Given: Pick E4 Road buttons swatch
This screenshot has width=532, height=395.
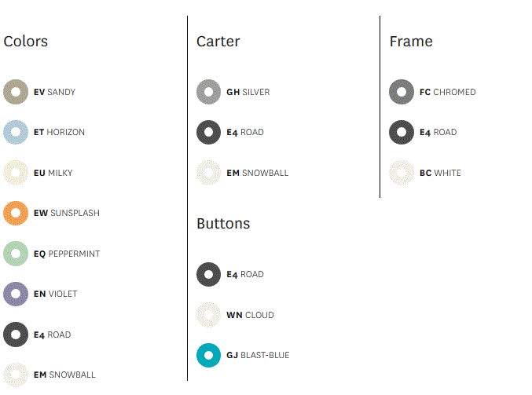Looking at the screenshot, I should [209, 275].
